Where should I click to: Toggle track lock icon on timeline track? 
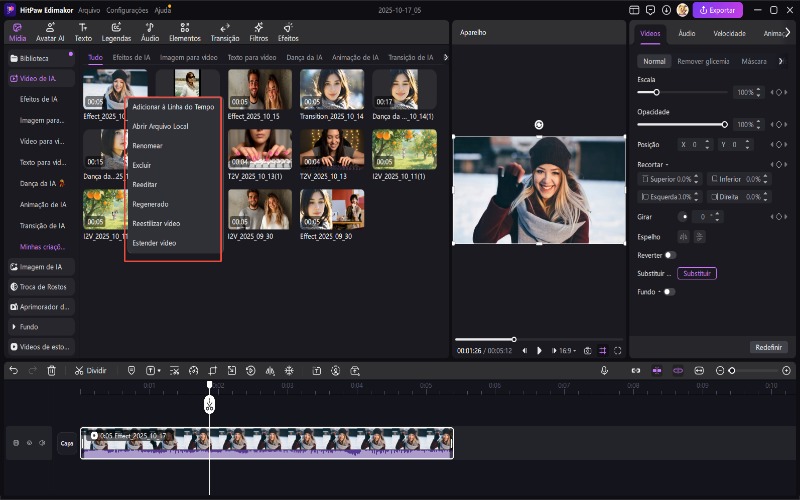(x=16, y=443)
